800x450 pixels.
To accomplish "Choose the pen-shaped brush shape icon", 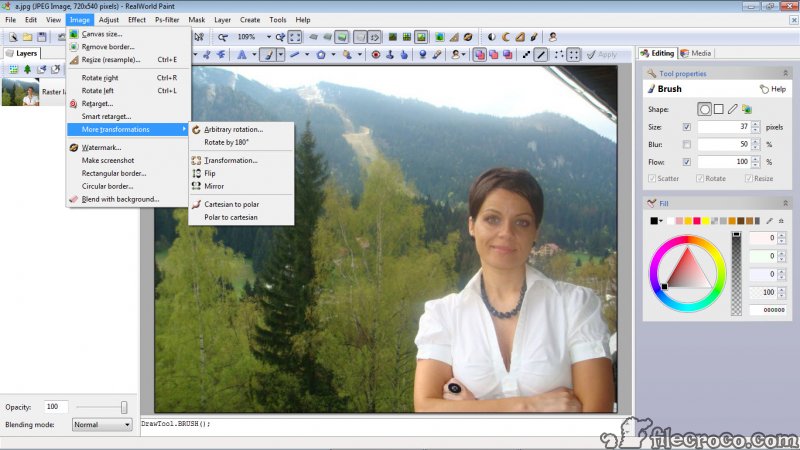I will tap(733, 109).
